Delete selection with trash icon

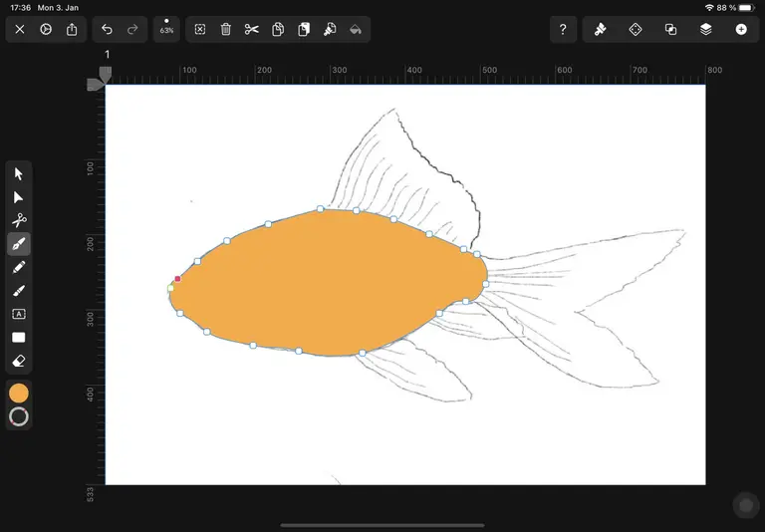[x=225, y=30]
